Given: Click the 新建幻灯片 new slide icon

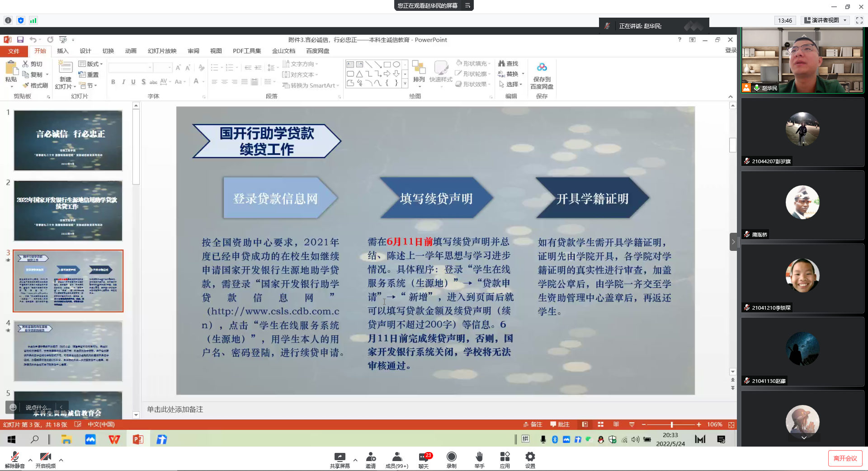Looking at the screenshot, I should [x=65, y=67].
